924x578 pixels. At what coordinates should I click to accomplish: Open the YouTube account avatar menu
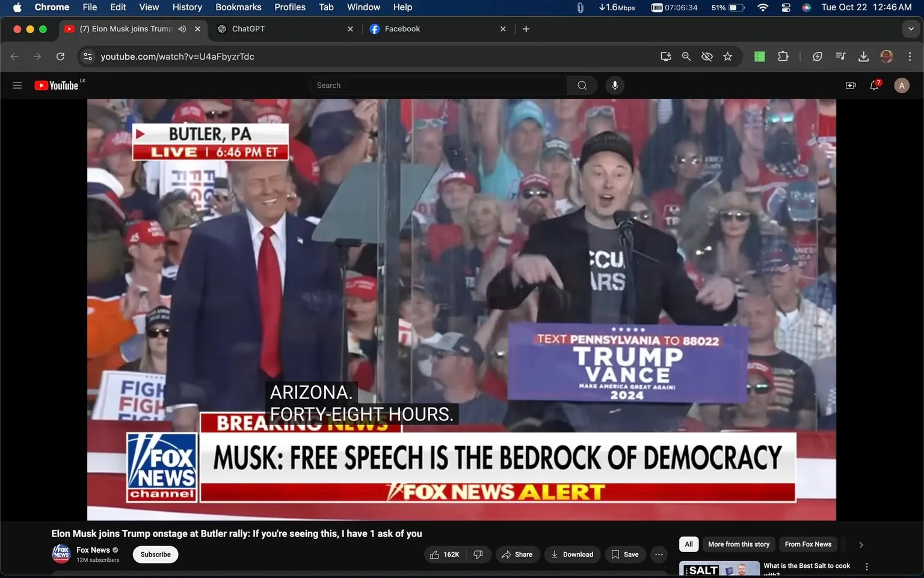901,85
